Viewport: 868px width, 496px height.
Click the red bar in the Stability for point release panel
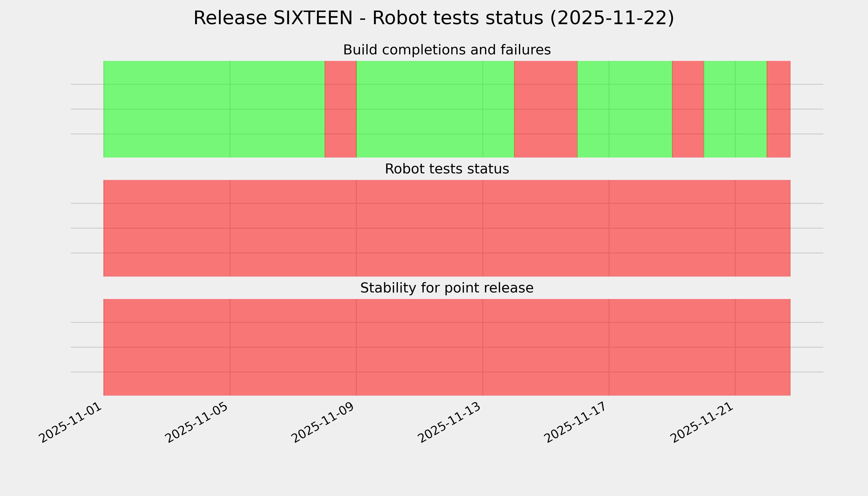click(447, 347)
